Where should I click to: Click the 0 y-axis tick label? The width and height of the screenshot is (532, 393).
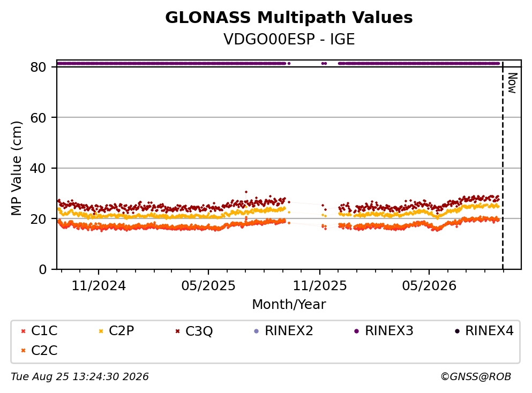(43, 269)
